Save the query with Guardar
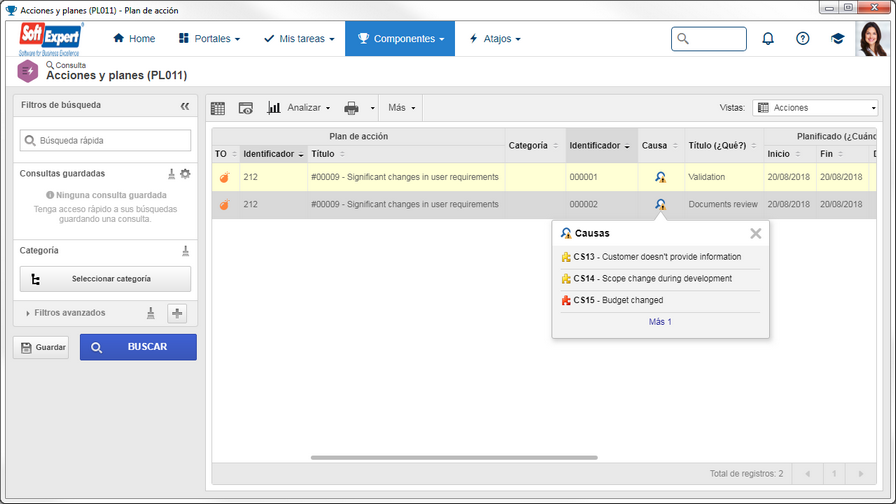Screen dimensions: 896x504 tap(41, 347)
